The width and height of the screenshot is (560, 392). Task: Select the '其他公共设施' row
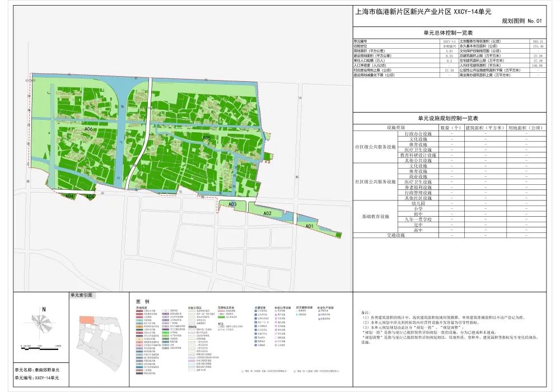[472, 161]
